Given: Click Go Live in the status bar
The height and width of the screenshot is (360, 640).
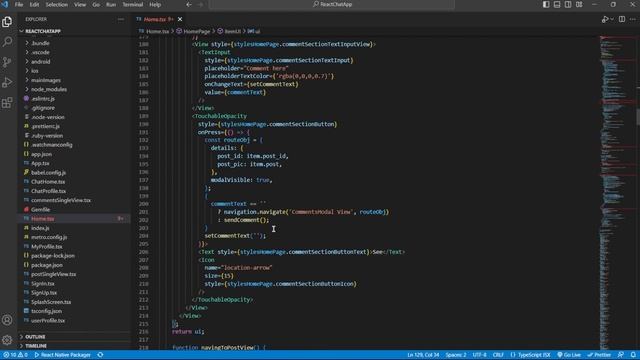Looking at the screenshot, I should click(569, 355).
